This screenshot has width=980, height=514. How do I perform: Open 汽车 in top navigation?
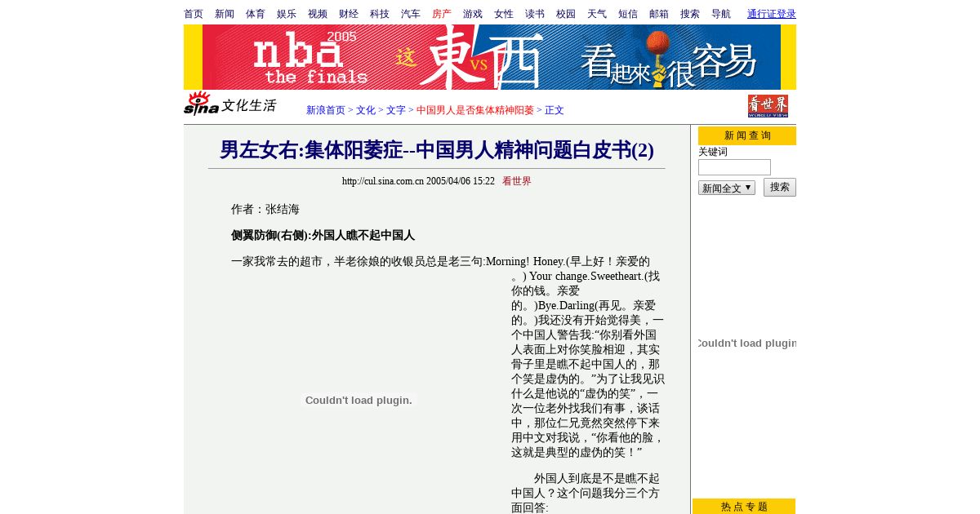click(x=411, y=14)
